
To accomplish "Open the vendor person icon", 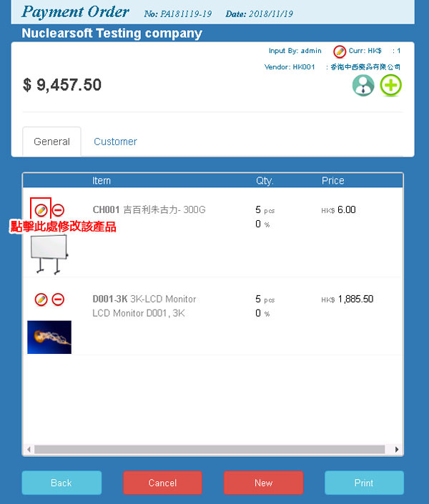I will 363,86.
